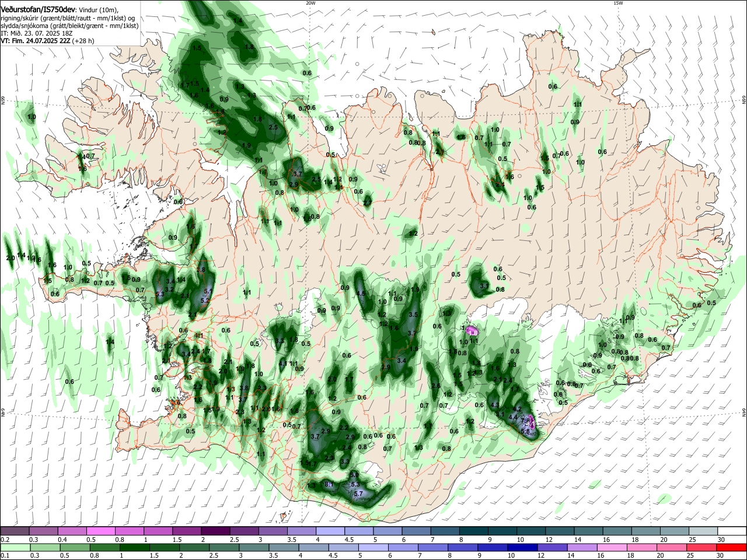Image resolution: width=747 pixels, height=560 pixels.
Task: Click the 4.2 precipitation value on the map
Action: coord(517,409)
